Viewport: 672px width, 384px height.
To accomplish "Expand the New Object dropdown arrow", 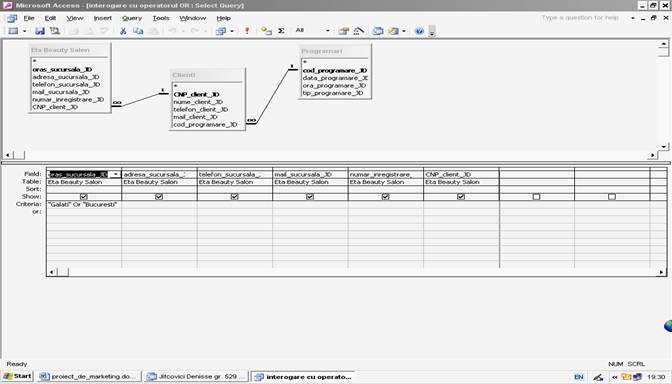I will tap(404, 31).
